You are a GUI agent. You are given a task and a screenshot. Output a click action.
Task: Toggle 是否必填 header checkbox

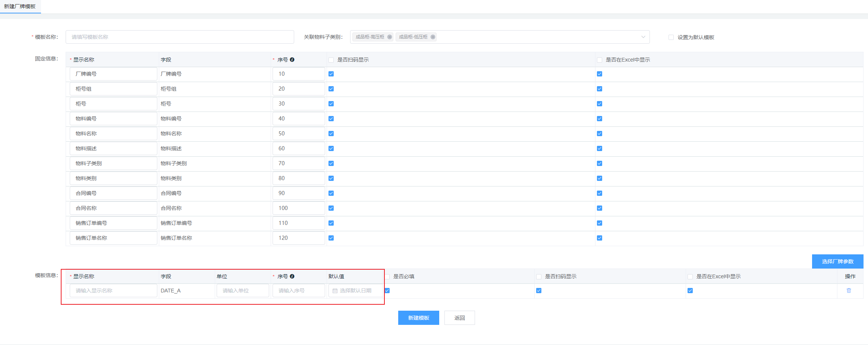click(387, 277)
